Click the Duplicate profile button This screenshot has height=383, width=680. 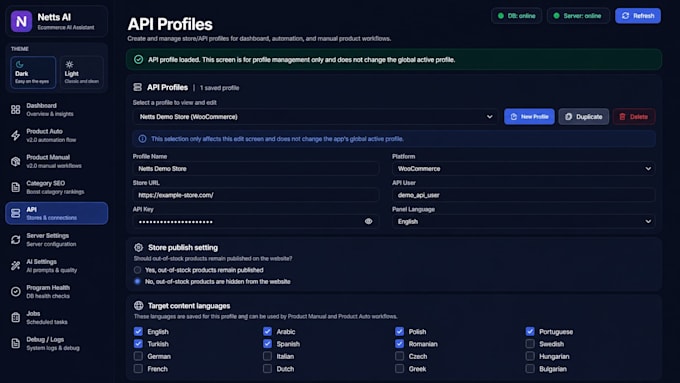(x=584, y=117)
